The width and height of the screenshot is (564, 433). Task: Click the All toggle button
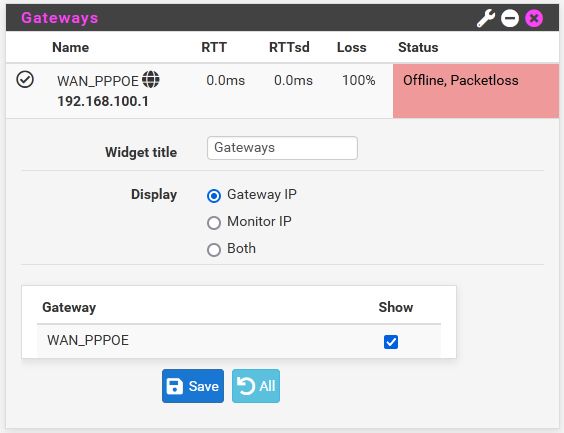[x=256, y=386]
